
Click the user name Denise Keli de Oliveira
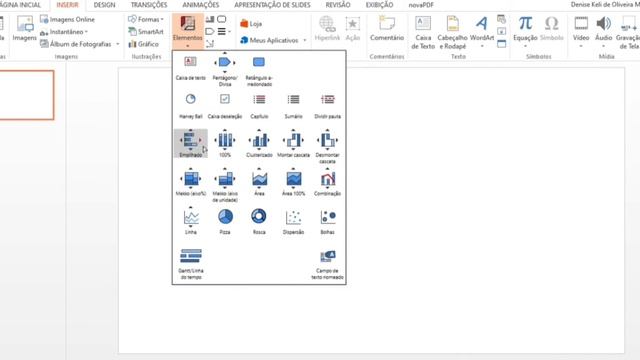tap(604, 5)
